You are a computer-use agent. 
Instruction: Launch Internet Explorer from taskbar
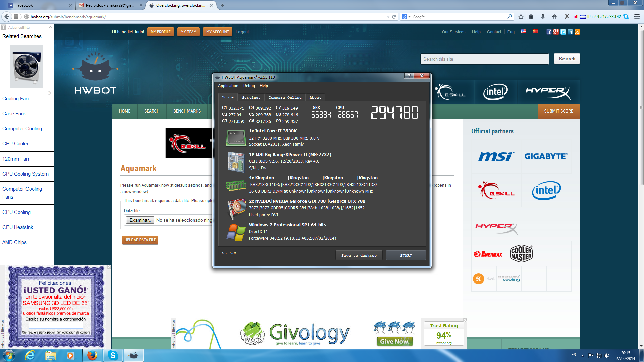[30, 355]
